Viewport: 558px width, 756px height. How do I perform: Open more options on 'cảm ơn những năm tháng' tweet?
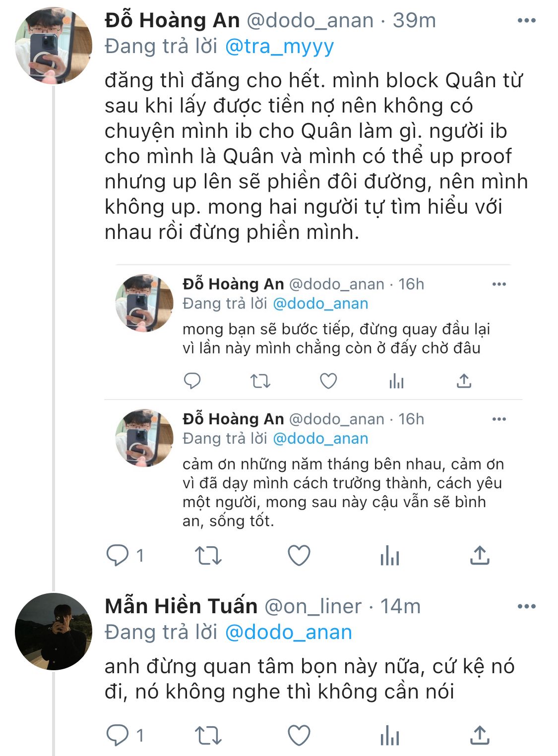point(499,419)
